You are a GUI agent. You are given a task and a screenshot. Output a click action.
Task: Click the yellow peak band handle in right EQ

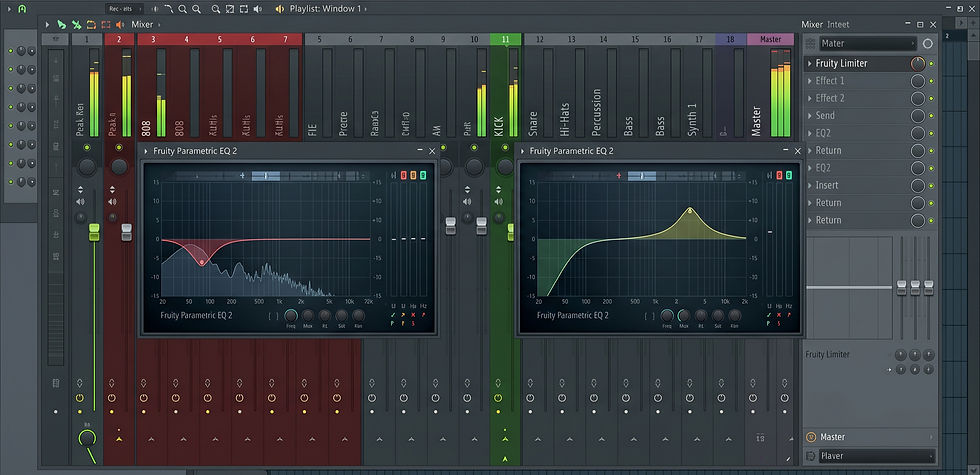click(x=690, y=211)
